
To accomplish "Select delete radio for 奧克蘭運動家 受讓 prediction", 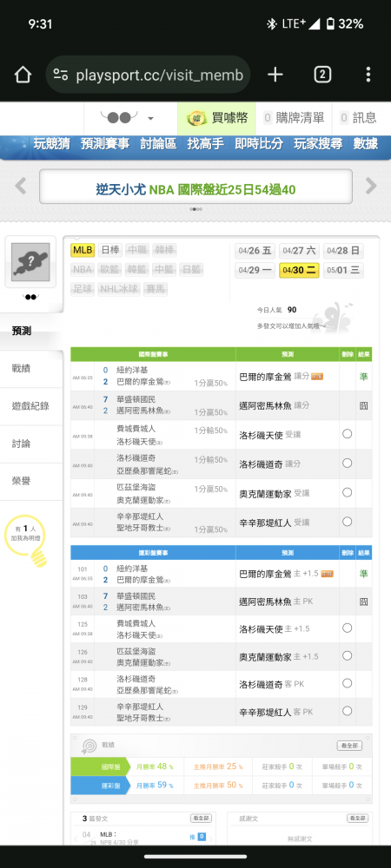I will (348, 493).
